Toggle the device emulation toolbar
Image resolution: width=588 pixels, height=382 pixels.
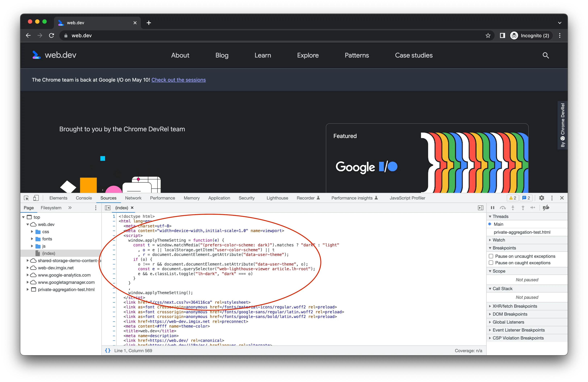(36, 198)
